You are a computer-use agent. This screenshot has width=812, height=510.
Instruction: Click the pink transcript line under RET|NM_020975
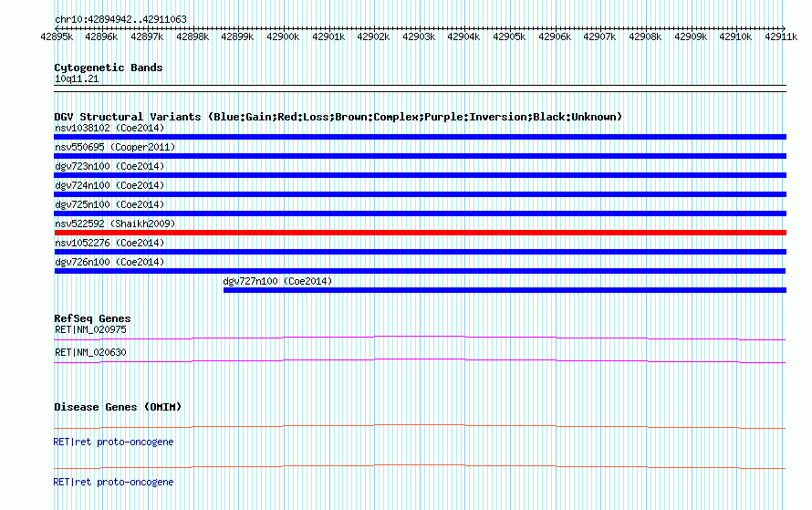point(420,338)
